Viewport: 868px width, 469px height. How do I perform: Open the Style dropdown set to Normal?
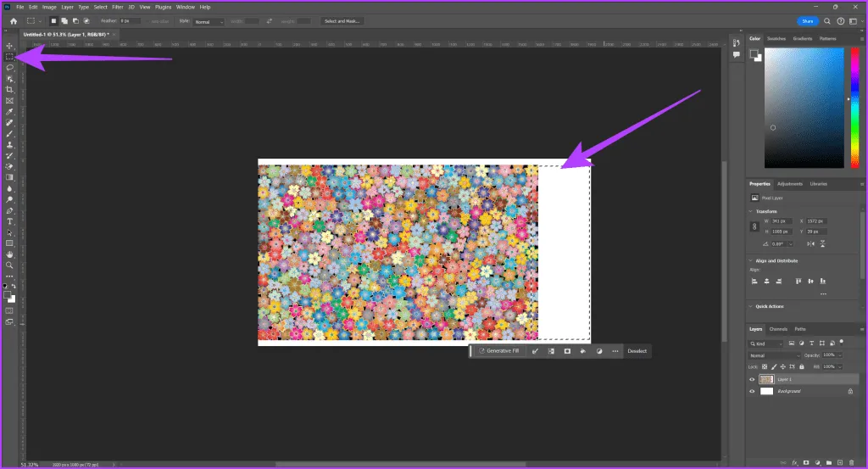click(x=209, y=21)
